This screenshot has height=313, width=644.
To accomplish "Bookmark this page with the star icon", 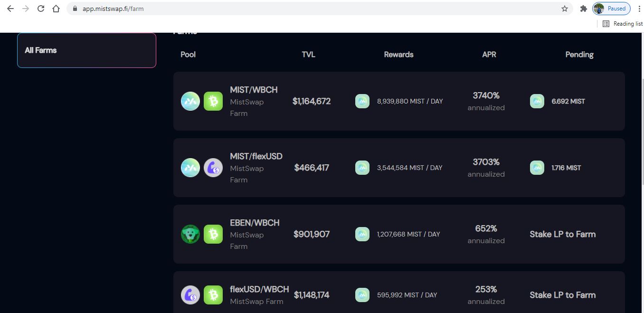I will (x=565, y=9).
